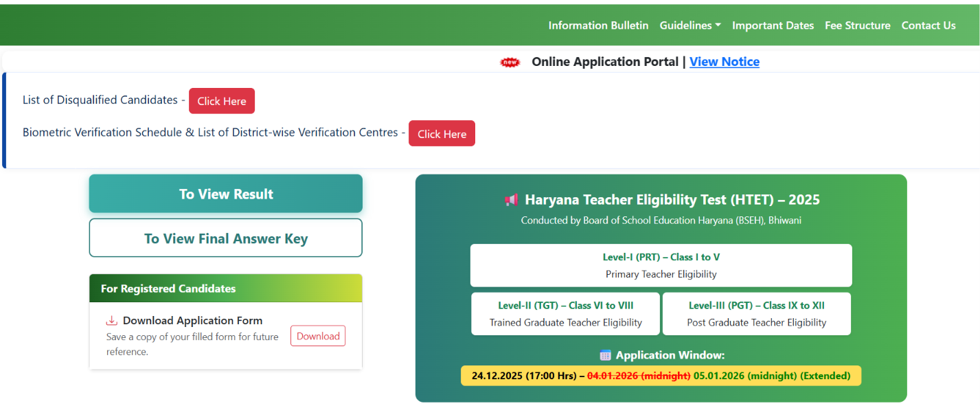Screen dimensions: 980x406
Task: Click the 'Save a copy of your filled form' description
Action: point(192,344)
